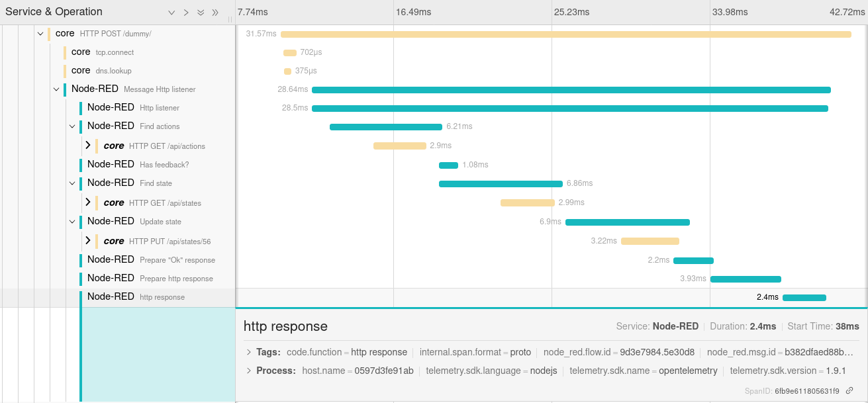Image resolution: width=868 pixels, height=403 pixels.
Task: Click the SpanID value 6fb9e611805631f9
Action: coord(807,391)
